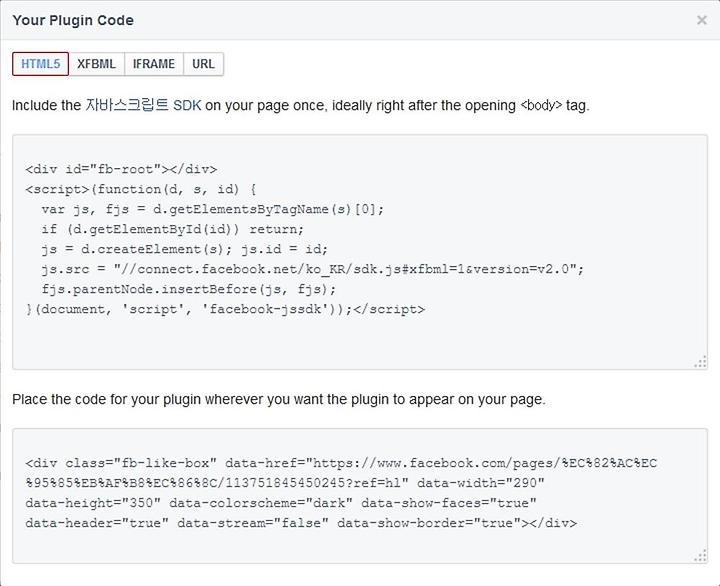Click the data-header="true" code line
This screenshot has height=586, width=720.
pyautogui.click(x=301, y=523)
